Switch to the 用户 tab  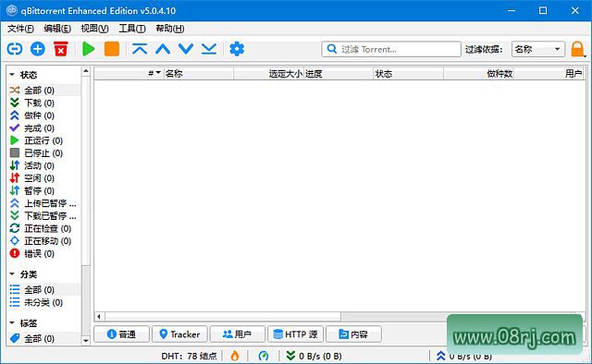click(238, 334)
